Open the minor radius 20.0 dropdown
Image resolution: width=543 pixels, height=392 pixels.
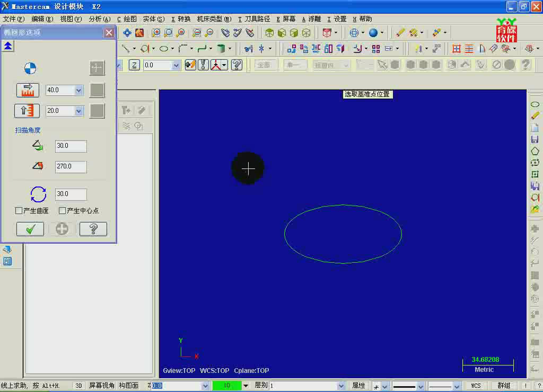[78, 111]
